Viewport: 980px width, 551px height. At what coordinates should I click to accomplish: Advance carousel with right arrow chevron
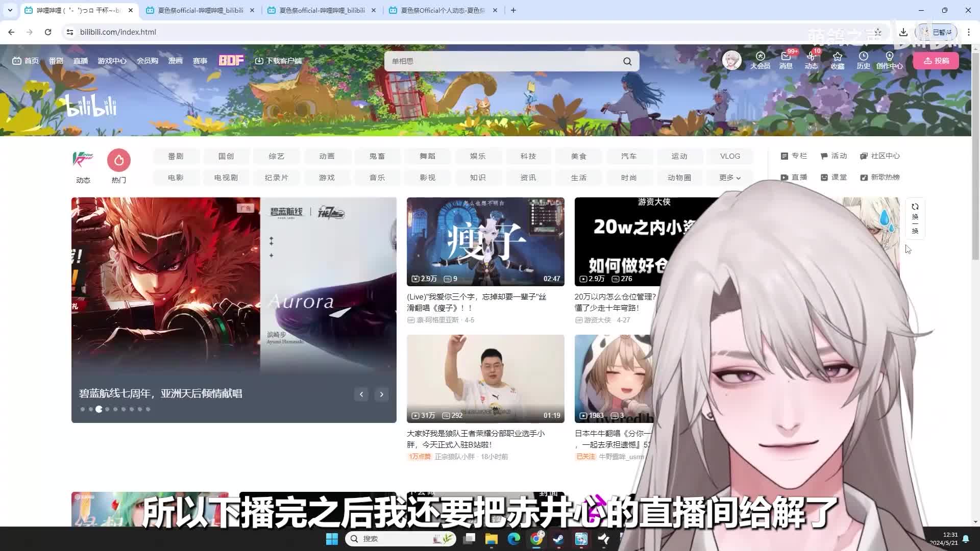coord(381,394)
